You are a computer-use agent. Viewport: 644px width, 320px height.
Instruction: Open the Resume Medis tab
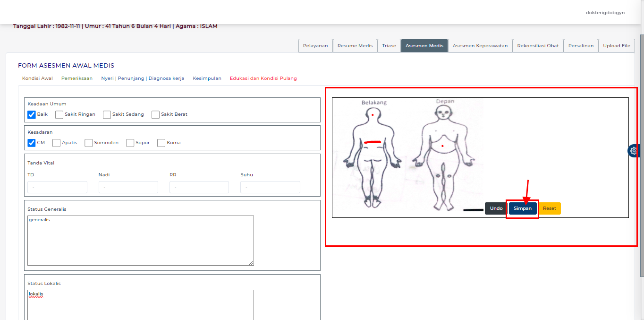(x=355, y=45)
